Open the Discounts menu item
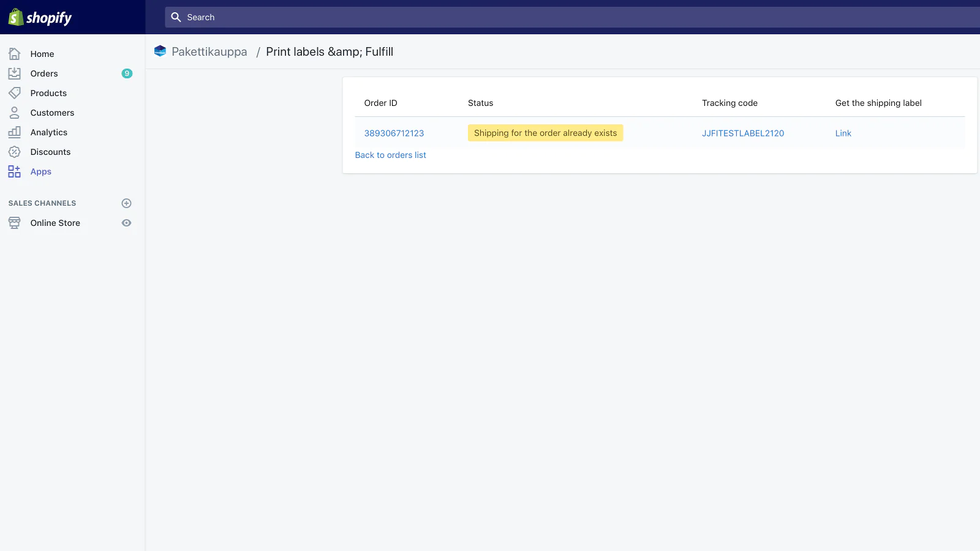The height and width of the screenshot is (551, 980). coord(50,152)
